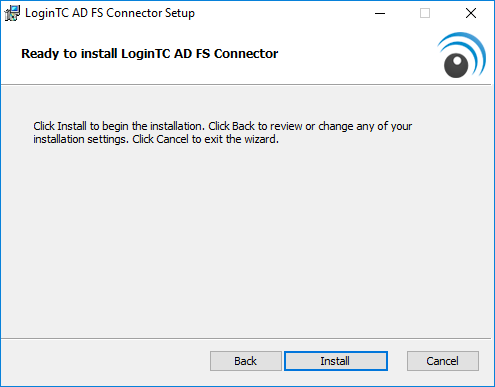Click the separator line above the buttons

[x=246, y=339]
